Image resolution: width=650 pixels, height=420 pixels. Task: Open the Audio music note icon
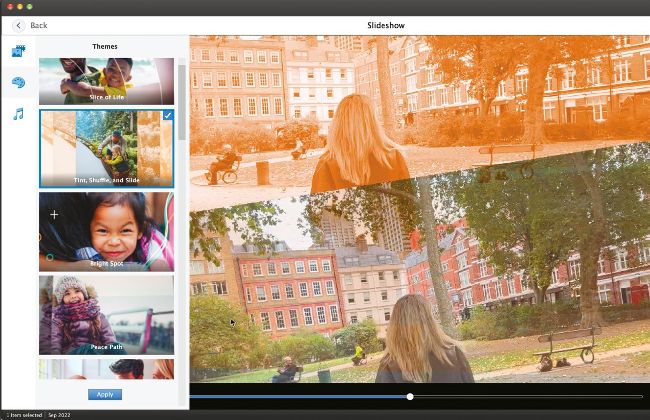point(18,114)
